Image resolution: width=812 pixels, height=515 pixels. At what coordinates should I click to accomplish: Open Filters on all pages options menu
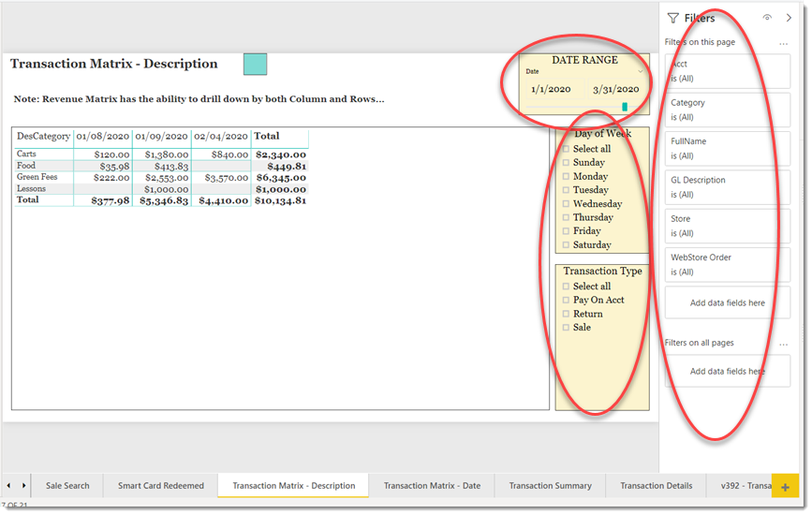click(x=784, y=344)
